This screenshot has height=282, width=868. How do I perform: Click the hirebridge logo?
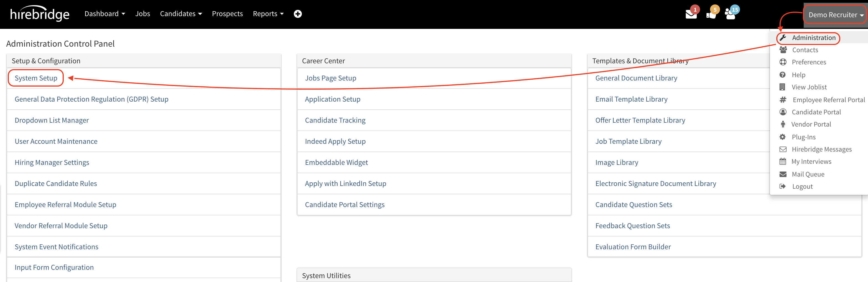click(x=39, y=14)
